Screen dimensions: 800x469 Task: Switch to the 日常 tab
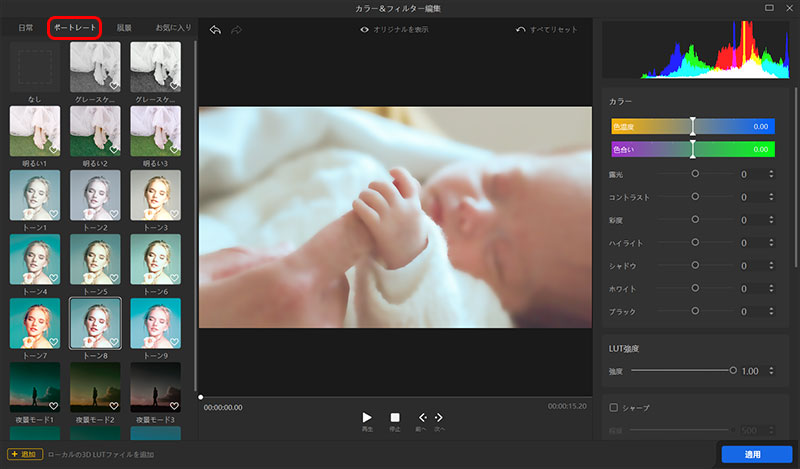[26, 28]
